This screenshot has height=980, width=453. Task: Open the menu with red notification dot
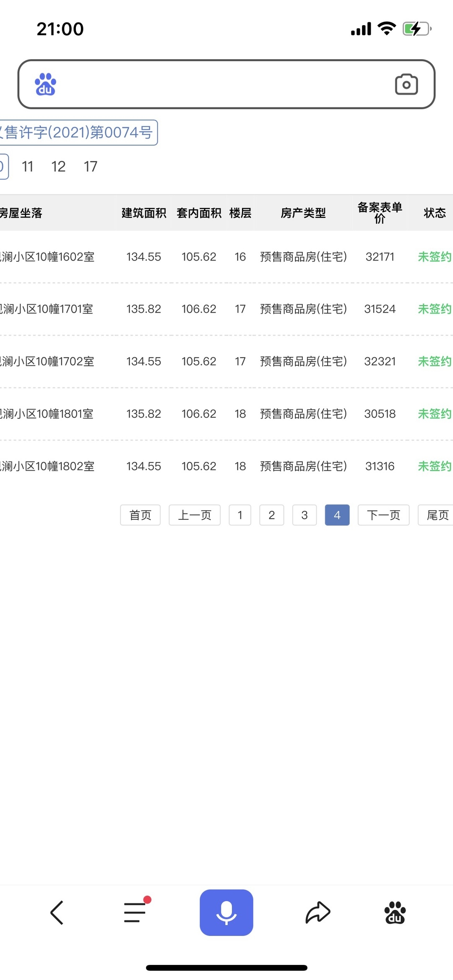coord(135,912)
